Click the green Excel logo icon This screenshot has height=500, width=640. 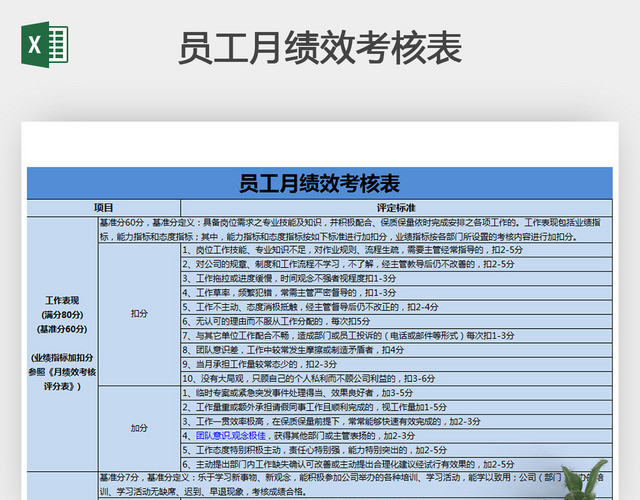[x=45, y=44]
